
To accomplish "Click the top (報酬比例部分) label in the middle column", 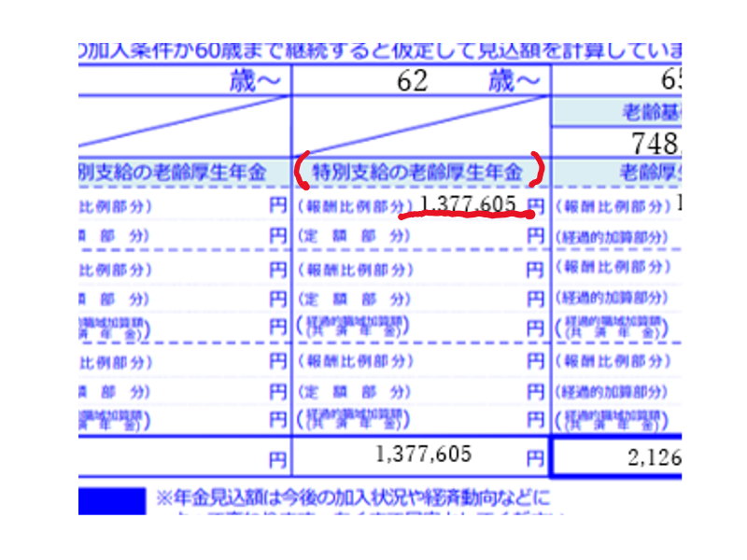I will pos(353,205).
